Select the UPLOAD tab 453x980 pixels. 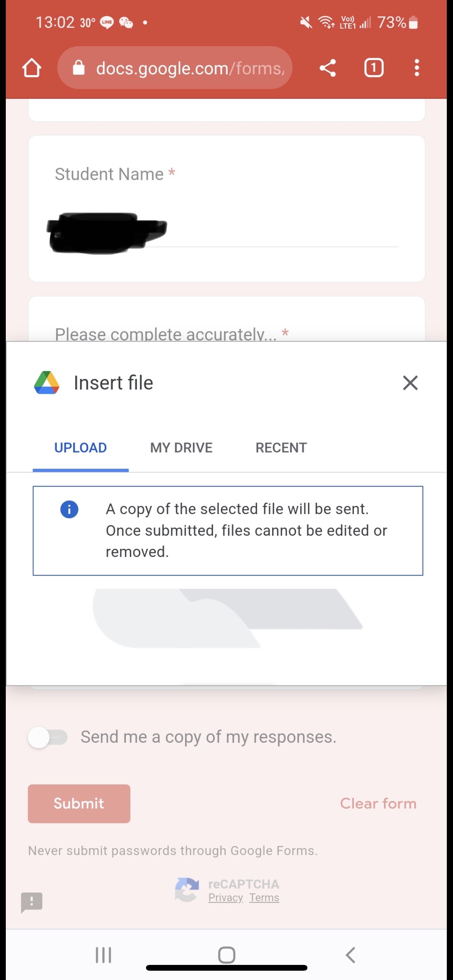[81, 448]
